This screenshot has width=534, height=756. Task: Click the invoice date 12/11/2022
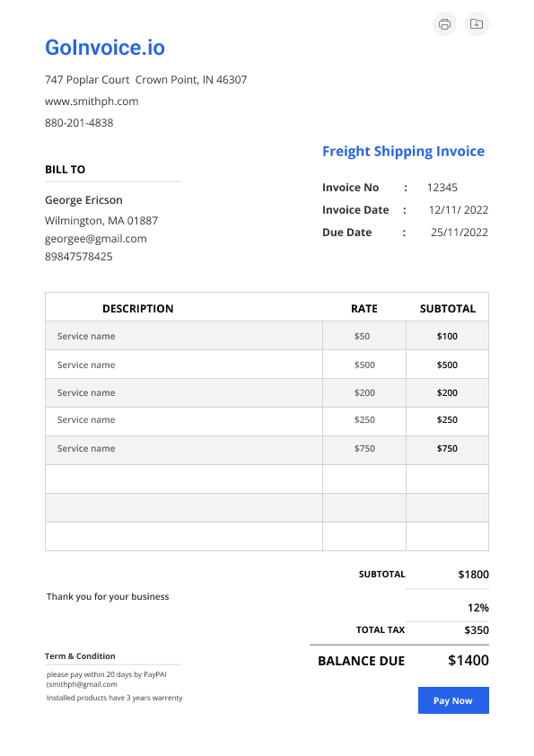(459, 210)
